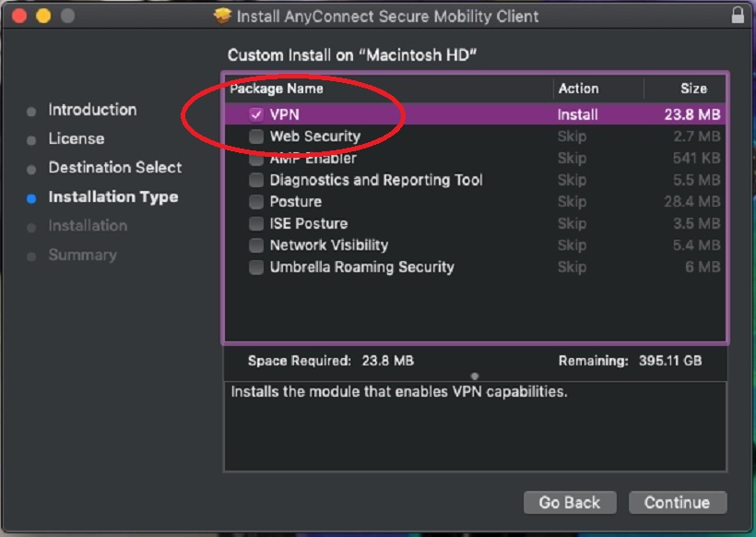Click the VPN row's Install action

tap(577, 114)
